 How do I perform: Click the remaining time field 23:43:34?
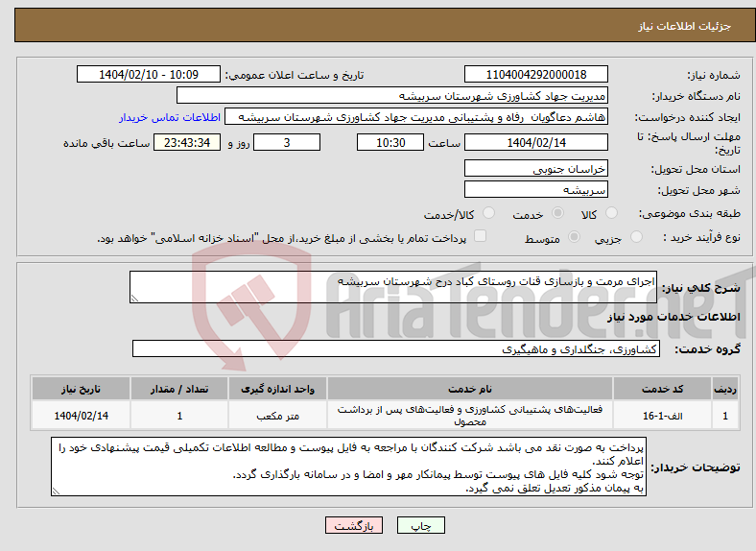pyautogui.click(x=187, y=142)
